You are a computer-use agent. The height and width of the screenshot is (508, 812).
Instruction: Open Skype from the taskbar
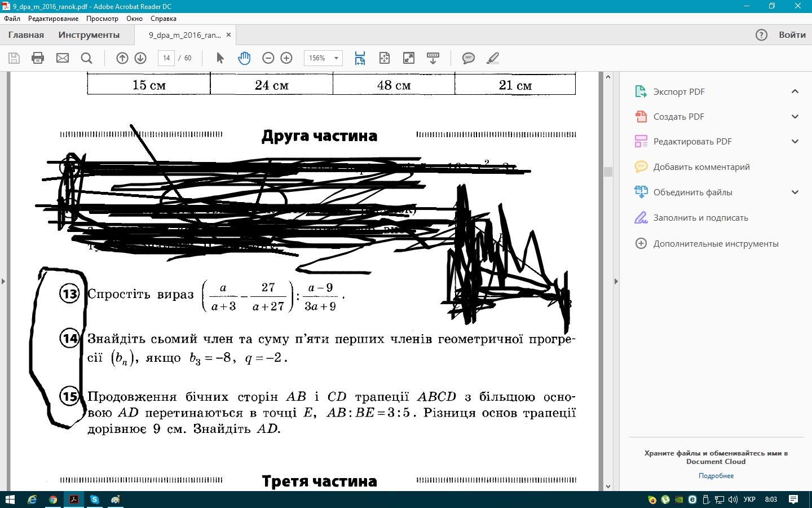pos(94,500)
